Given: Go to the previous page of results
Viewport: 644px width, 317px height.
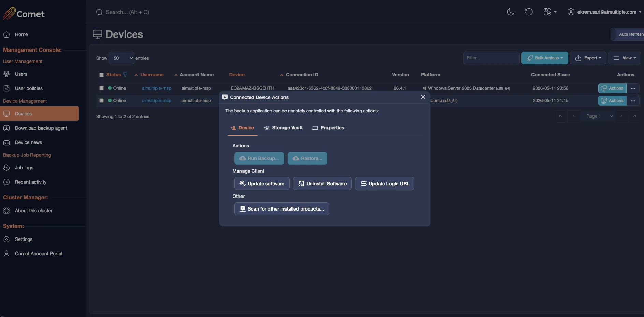Looking at the screenshot, I should click(574, 116).
